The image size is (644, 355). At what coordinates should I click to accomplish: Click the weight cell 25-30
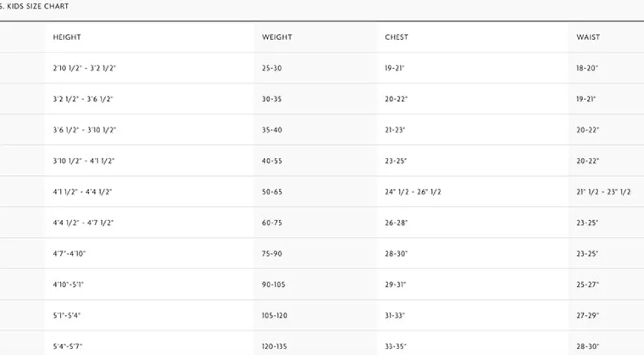coord(272,68)
